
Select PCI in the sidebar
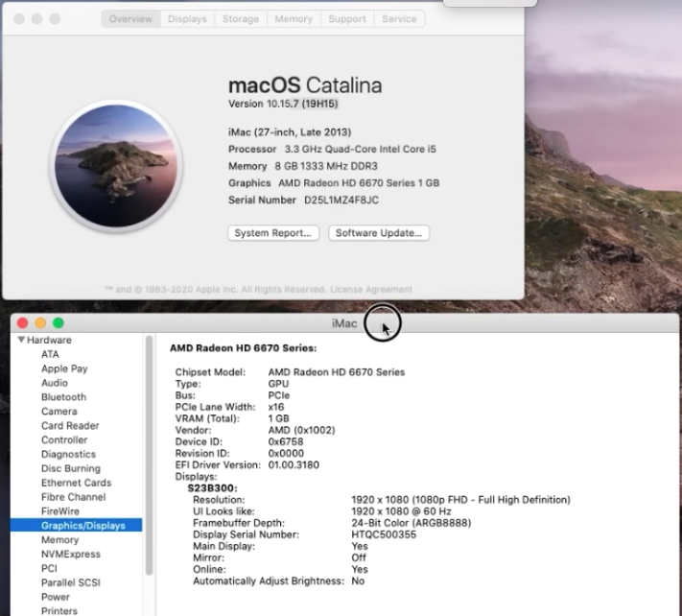tap(49, 569)
